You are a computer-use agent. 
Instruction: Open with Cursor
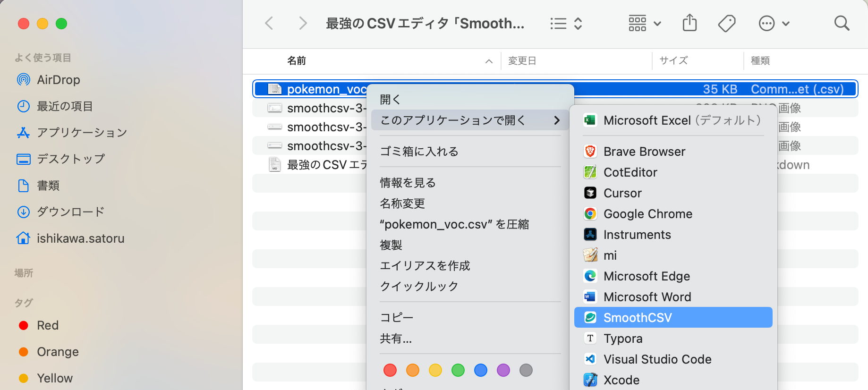click(x=673, y=193)
